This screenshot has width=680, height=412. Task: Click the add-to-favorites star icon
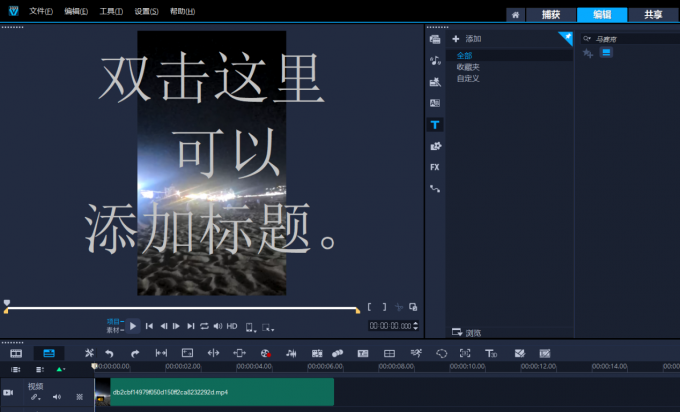pos(588,53)
